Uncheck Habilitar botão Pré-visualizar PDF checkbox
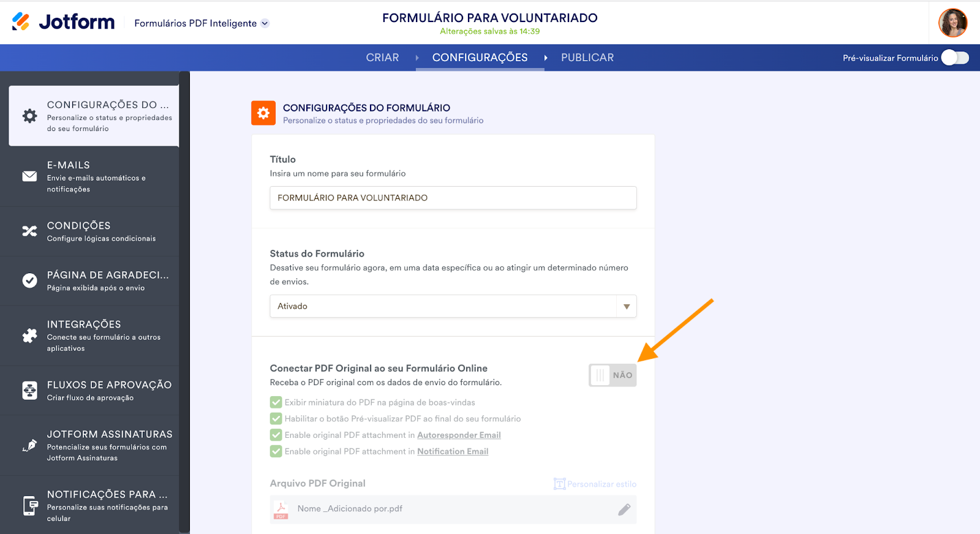The width and height of the screenshot is (980, 534). coord(276,419)
